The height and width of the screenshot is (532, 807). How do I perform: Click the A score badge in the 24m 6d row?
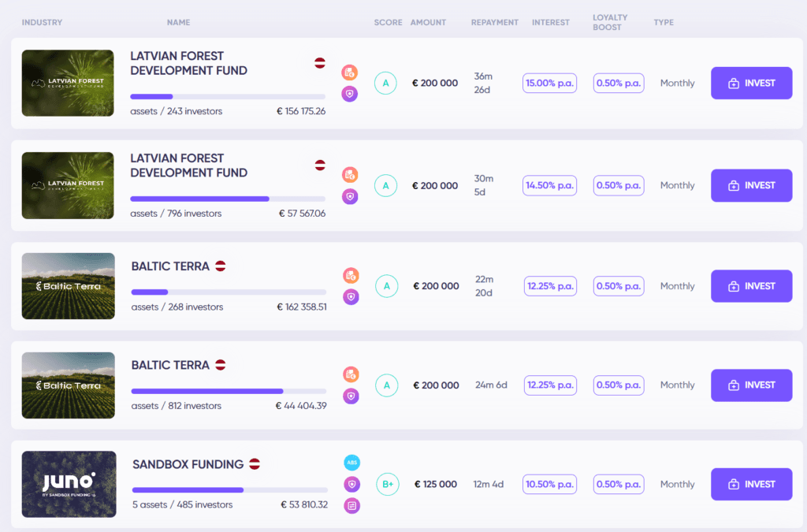tap(386, 385)
